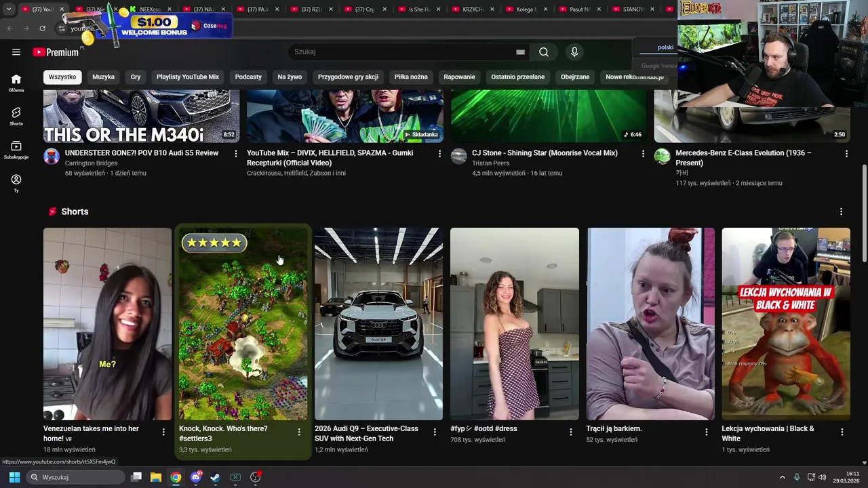This screenshot has height=488, width=868.
Task: Show hidden tray icons chevron
Action: [x=782, y=477]
